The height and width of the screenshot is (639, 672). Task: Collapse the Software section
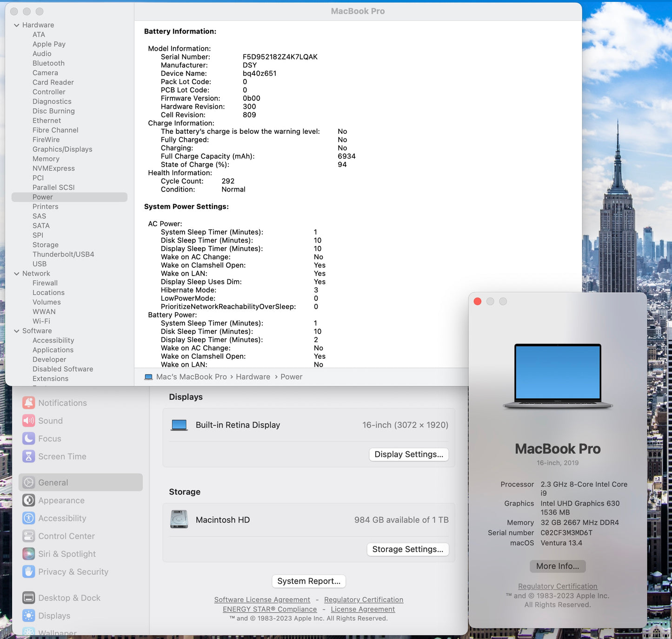pyautogui.click(x=17, y=330)
